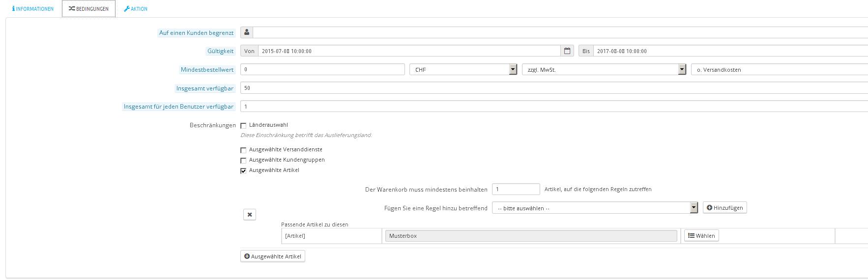The image size is (868, 280).
Task: Open the 'bitte auswählen' rule dropdown
Action: pos(595,208)
